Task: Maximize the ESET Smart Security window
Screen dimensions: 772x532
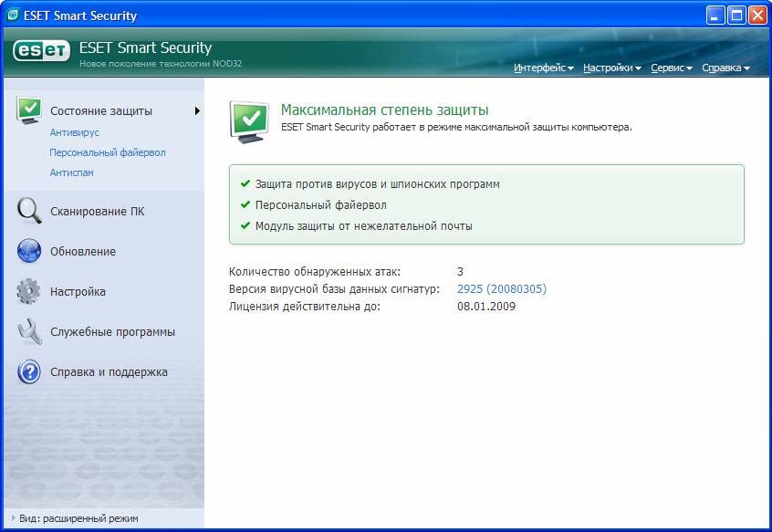Action: tap(736, 16)
